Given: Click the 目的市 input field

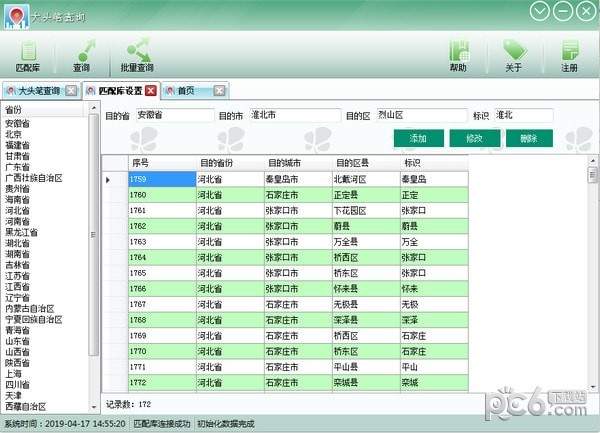Looking at the screenshot, I should 293,115.
